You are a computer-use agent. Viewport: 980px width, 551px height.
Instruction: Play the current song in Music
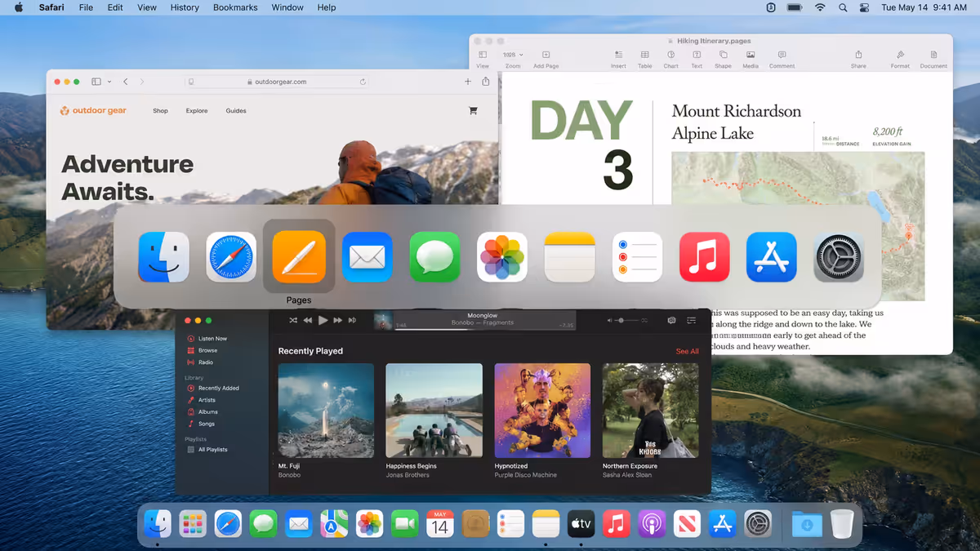(x=323, y=320)
